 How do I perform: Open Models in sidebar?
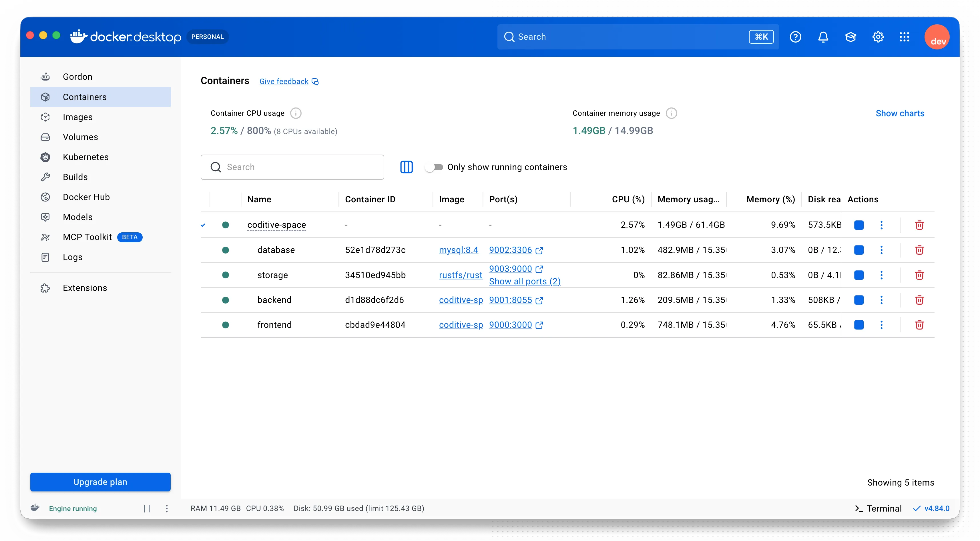click(x=100, y=217)
